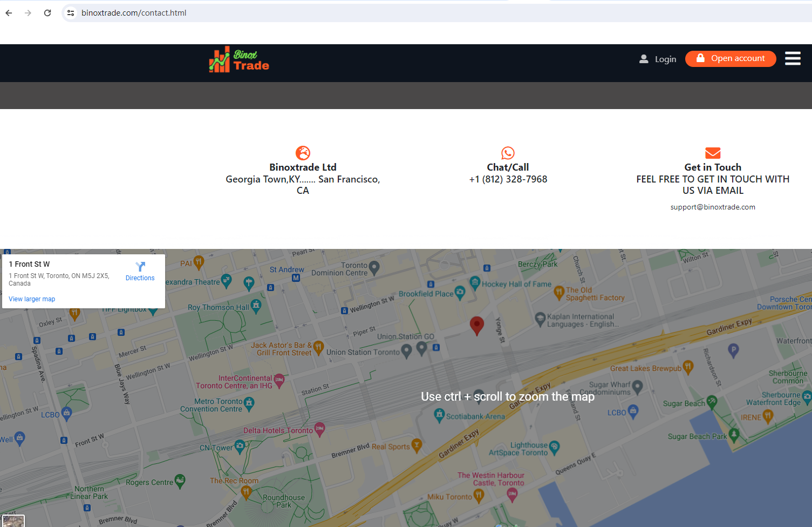
Task: Click the Scotiabank Arena map marker
Action: [439, 415]
